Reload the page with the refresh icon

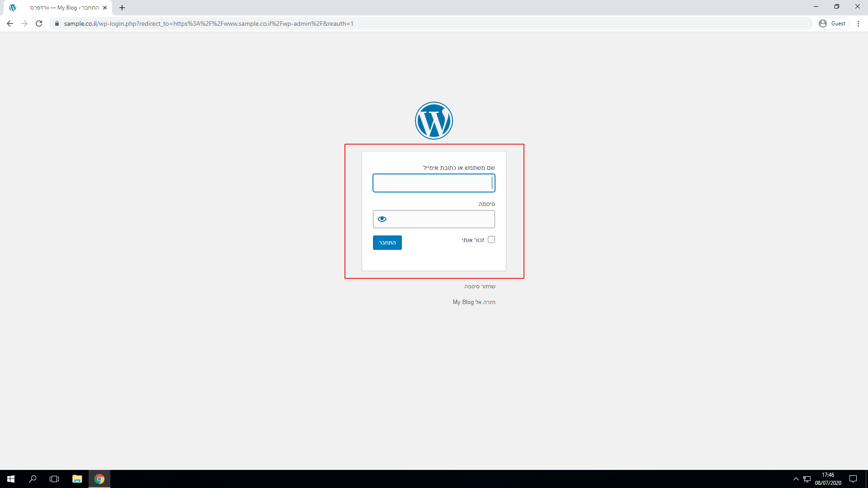(x=39, y=23)
